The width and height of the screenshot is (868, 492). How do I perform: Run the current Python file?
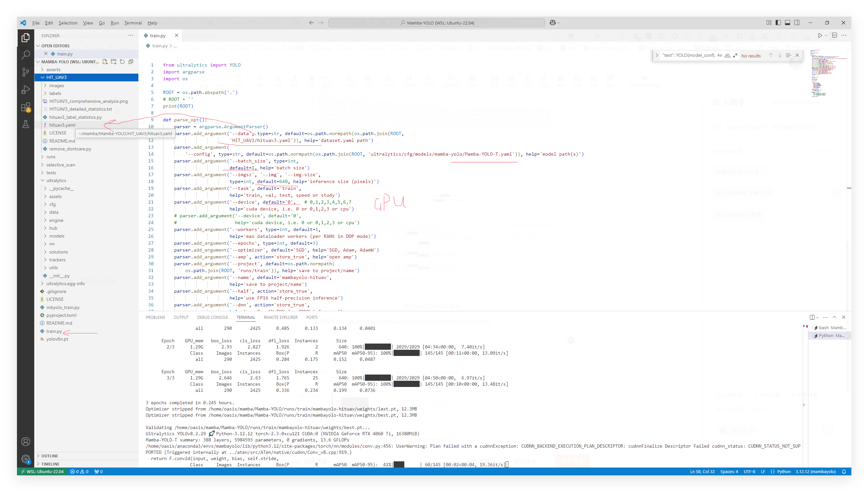click(x=820, y=35)
